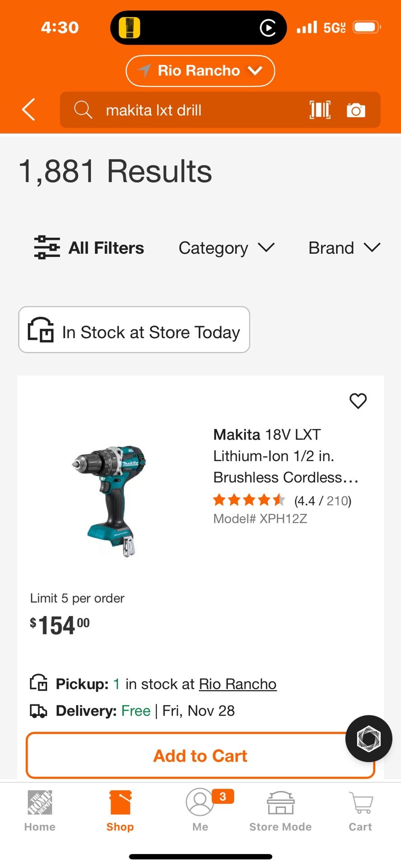Tap Add to Cart for the Makita drill
This screenshot has height=868, width=401.
(200, 755)
